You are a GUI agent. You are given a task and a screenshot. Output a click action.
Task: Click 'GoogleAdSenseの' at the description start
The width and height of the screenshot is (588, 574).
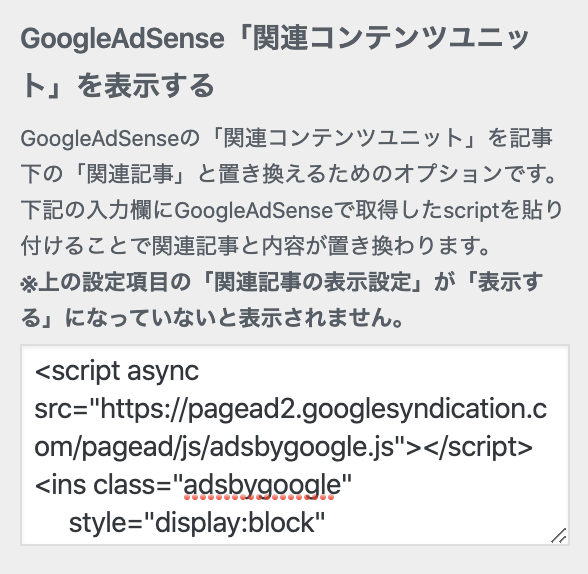(110, 139)
